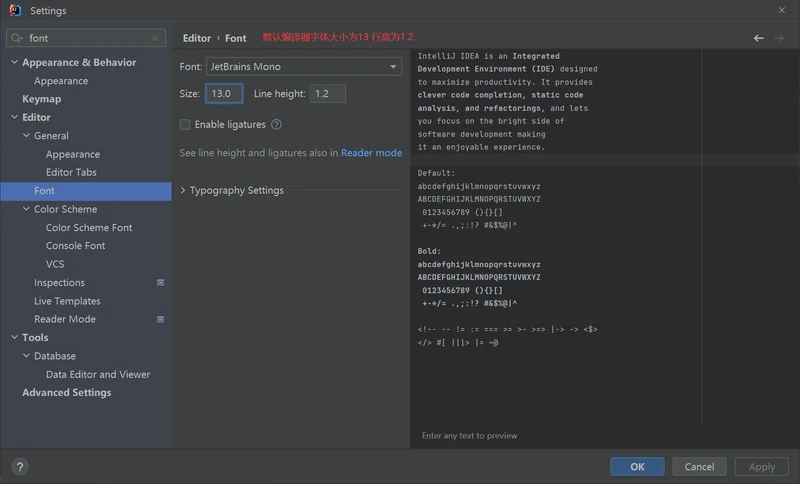This screenshot has width=800, height=484.
Task: Open the Reader mode link
Action: pyautogui.click(x=371, y=153)
